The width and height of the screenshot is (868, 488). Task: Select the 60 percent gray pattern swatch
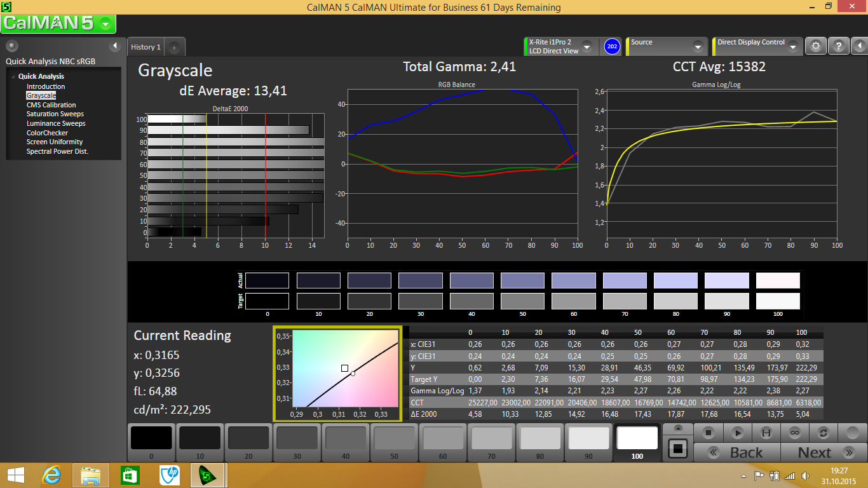click(443, 442)
